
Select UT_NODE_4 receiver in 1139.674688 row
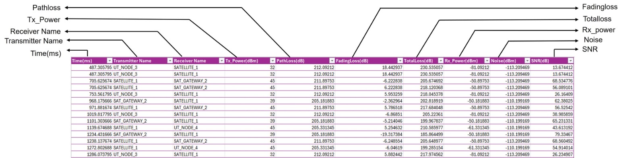click(186, 128)
